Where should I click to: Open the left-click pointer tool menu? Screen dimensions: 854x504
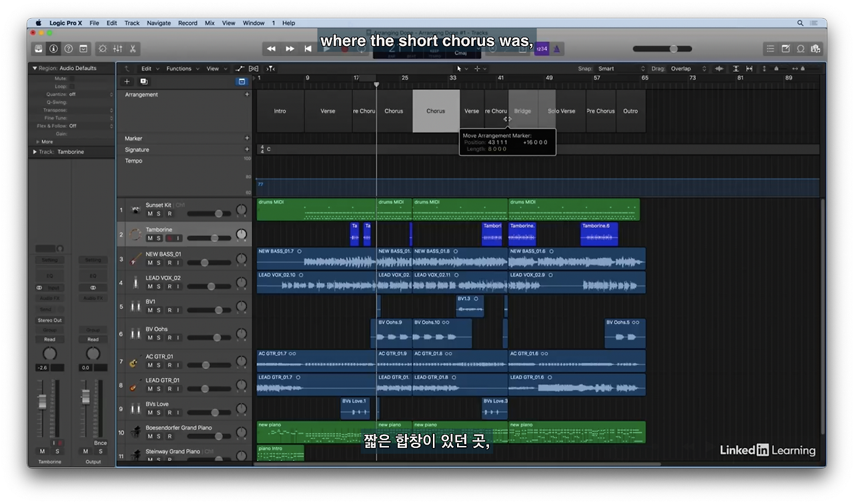click(x=461, y=69)
